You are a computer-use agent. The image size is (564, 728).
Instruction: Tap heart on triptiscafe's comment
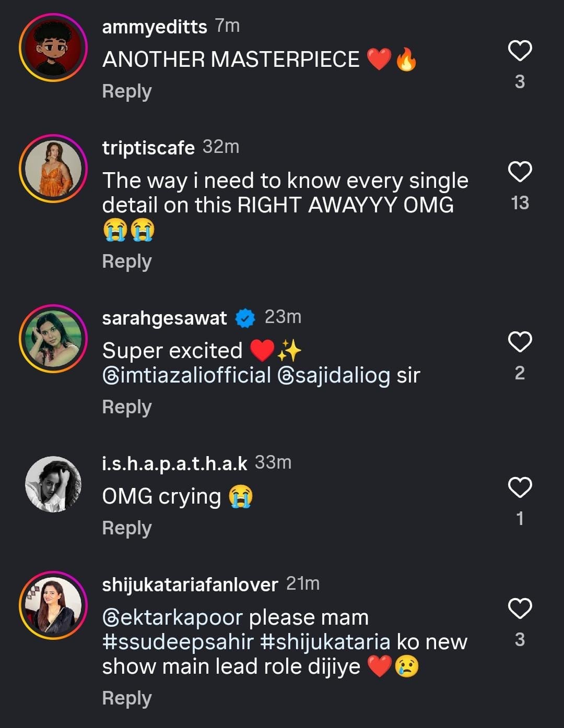520,172
